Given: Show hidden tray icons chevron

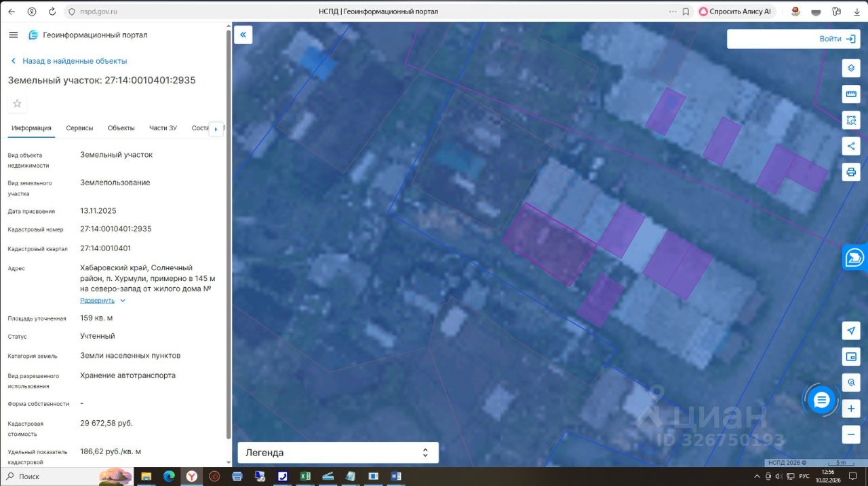Looking at the screenshot, I should coord(757,476).
